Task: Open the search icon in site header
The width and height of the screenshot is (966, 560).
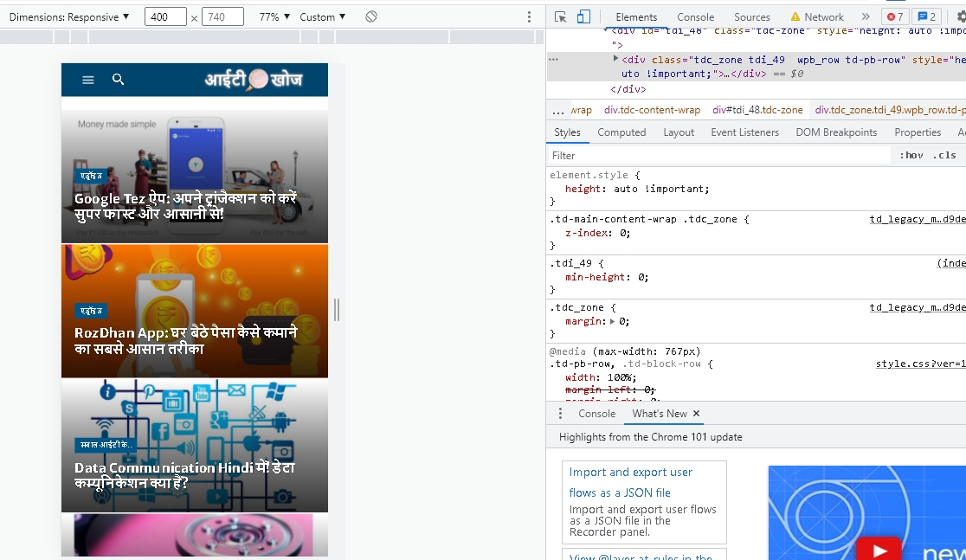Action: tap(119, 79)
